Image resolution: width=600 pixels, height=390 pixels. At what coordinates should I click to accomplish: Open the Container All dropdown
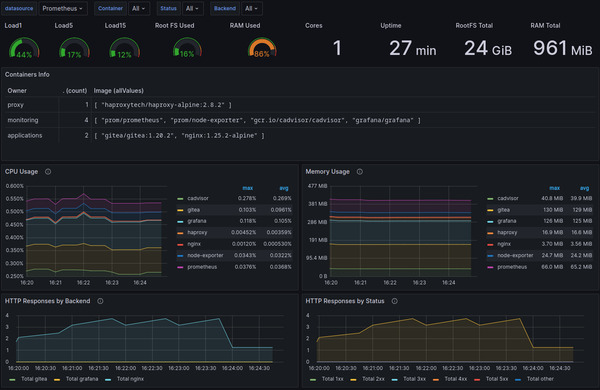point(139,8)
